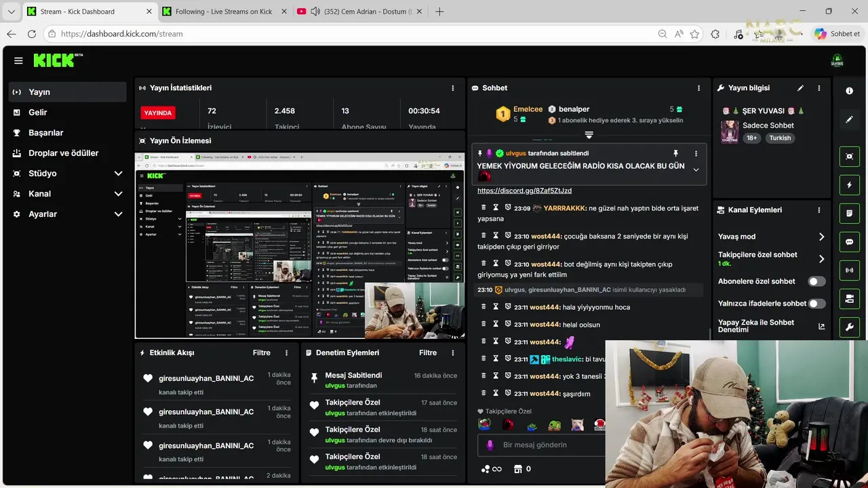This screenshot has height=488, width=868.
Task: Delete the 'şaşırdım' message with its trash icon
Action: point(484,393)
